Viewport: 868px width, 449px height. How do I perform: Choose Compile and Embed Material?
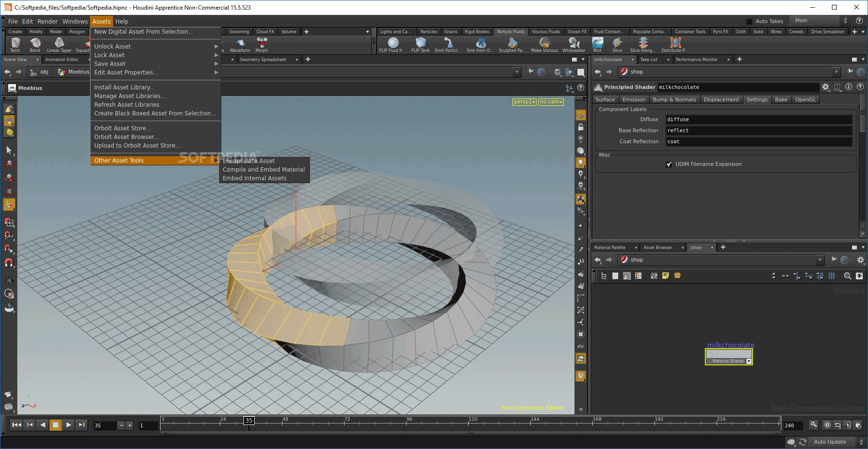(264, 170)
